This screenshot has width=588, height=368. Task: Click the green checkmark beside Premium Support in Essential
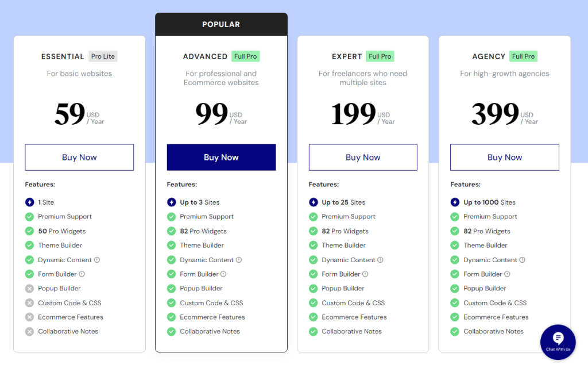(29, 216)
